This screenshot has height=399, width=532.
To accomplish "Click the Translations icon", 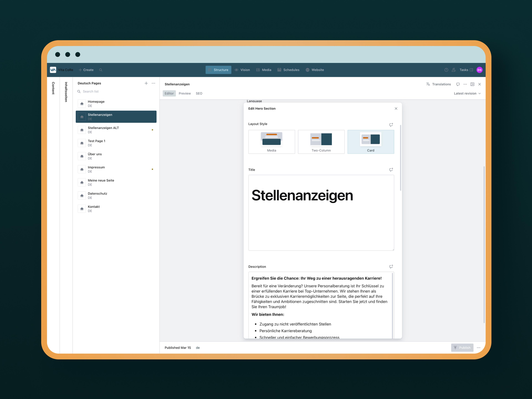I will click(428, 84).
